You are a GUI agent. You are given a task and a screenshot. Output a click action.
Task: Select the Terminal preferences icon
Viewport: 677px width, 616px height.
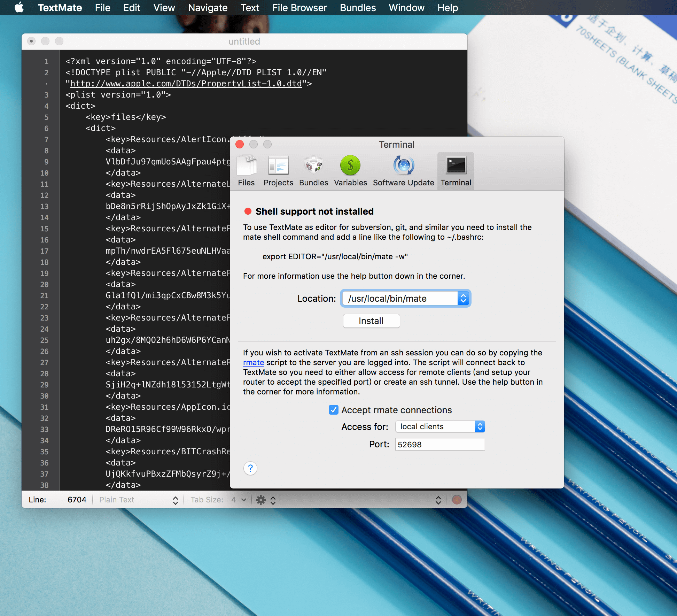(456, 171)
